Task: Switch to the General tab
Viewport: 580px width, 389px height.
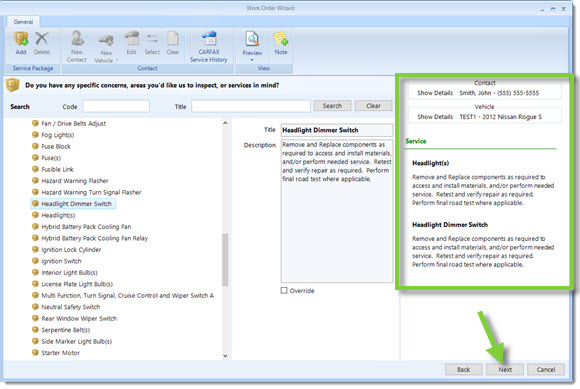Action: (23, 21)
